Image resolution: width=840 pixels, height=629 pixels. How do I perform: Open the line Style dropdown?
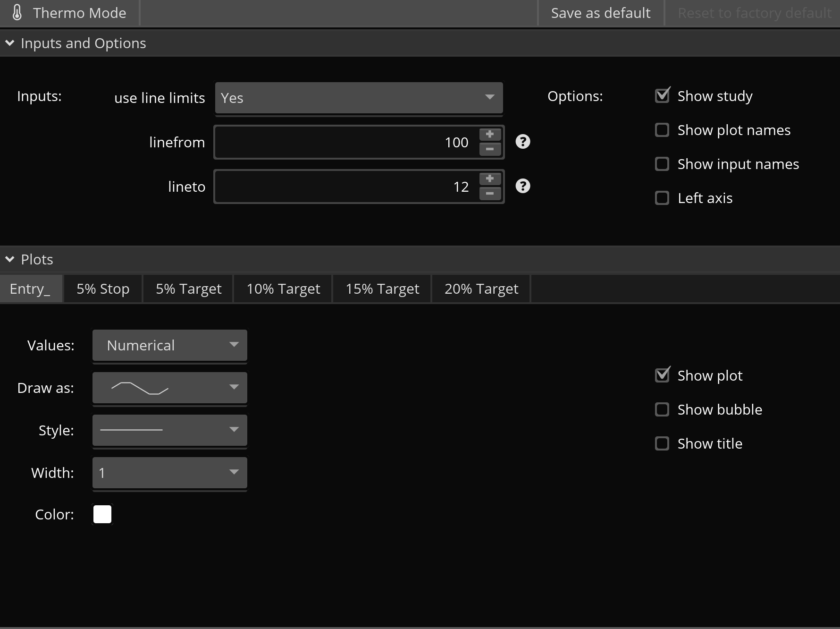170,430
